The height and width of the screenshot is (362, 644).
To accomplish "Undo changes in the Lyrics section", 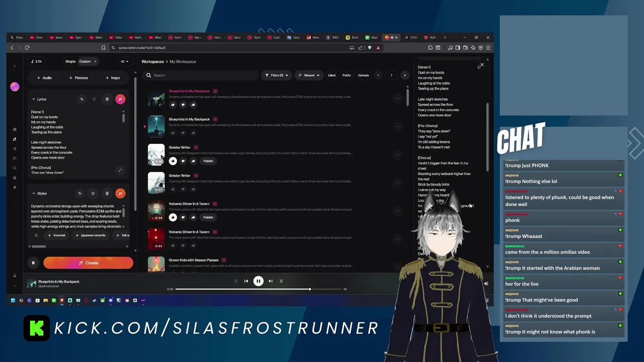I will coord(82,99).
